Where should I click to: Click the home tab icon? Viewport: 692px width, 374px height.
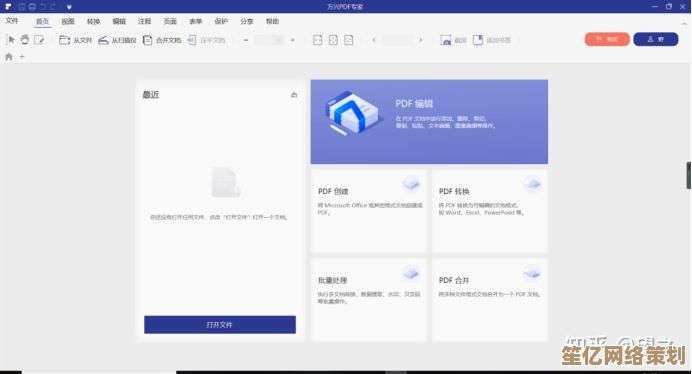(9, 57)
